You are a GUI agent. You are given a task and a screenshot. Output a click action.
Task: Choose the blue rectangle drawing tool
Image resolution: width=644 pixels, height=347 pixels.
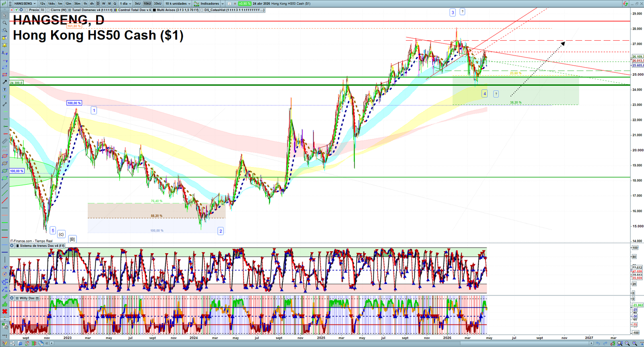(5, 67)
